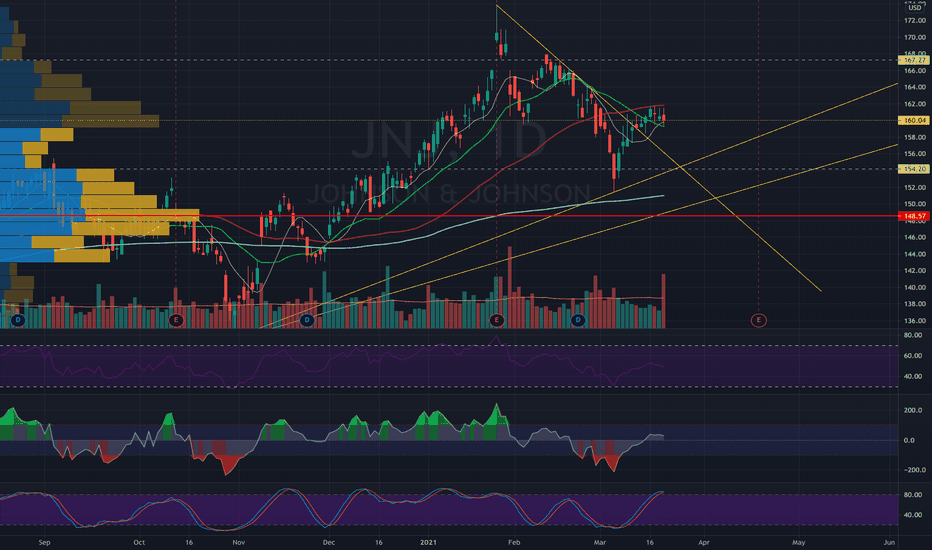Click the Apr label on time axis

[x=704, y=542]
